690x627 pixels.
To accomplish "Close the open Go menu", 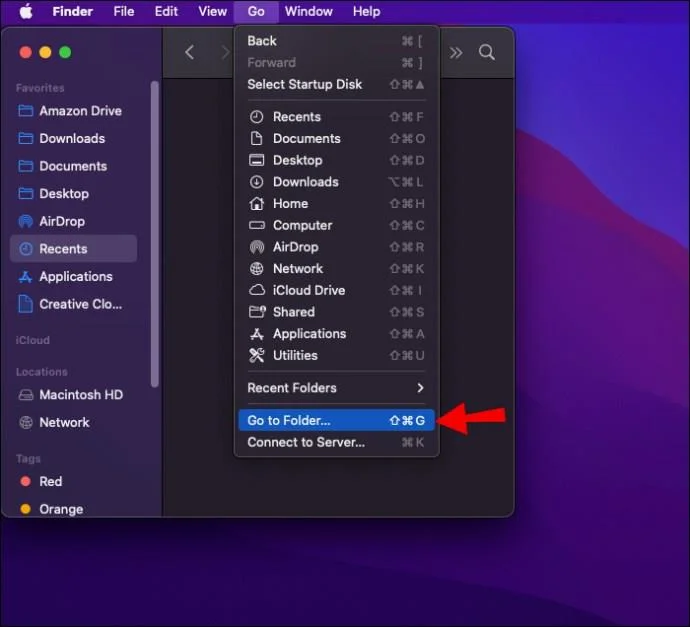I will click(256, 11).
